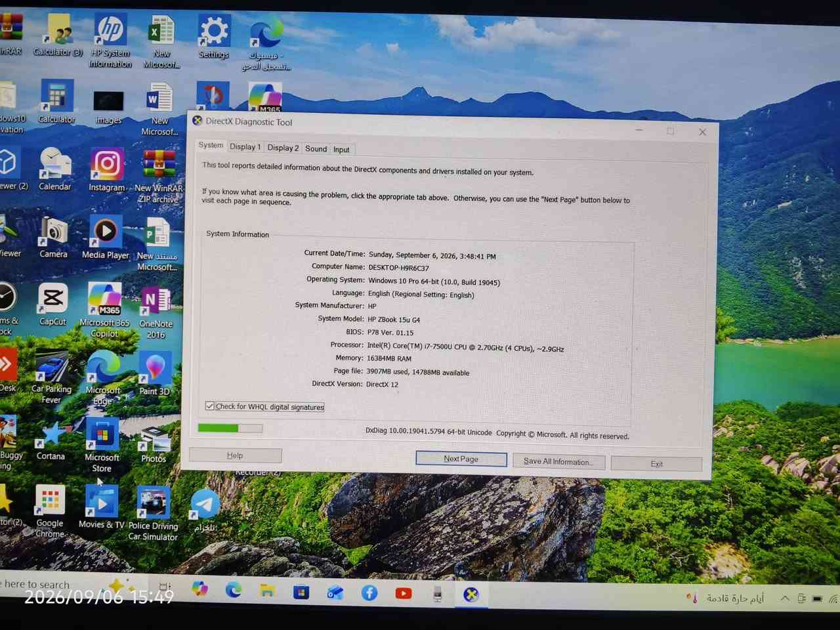The image size is (840, 630).
Task: Select the System tab in DirectX Diagnostic Tool
Action: pyautogui.click(x=211, y=145)
